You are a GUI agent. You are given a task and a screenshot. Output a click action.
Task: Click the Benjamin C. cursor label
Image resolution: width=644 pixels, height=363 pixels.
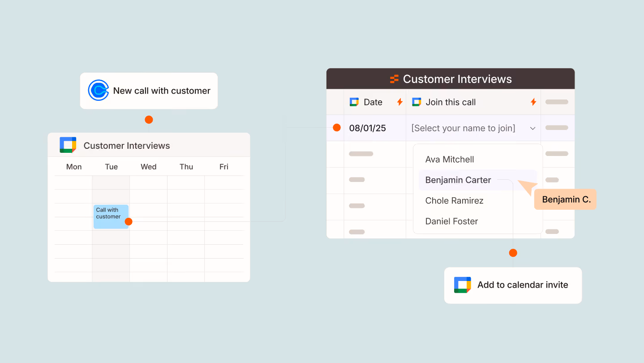coord(566,199)
